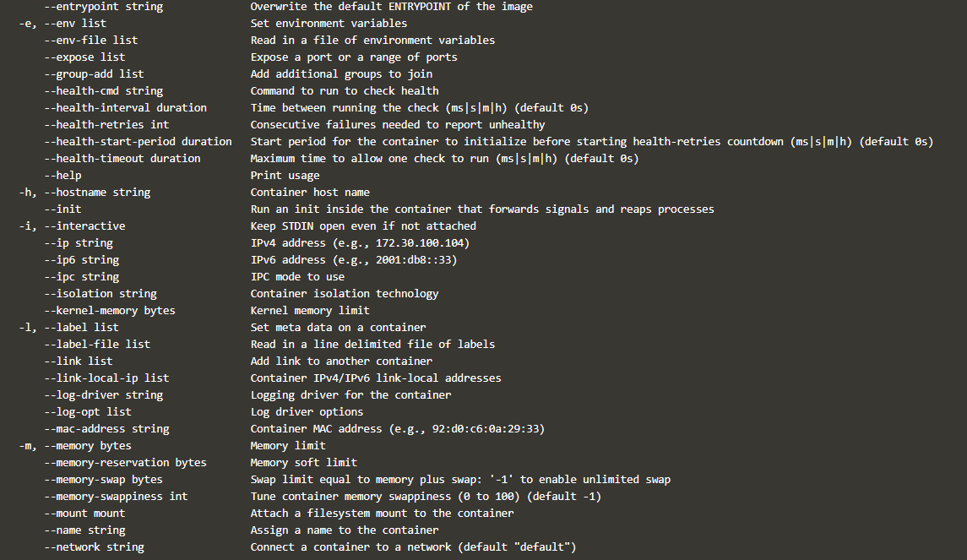Screen dimensions: 967x560
Task: Click the --health-start-period duration option
Action: pos(138,142)
